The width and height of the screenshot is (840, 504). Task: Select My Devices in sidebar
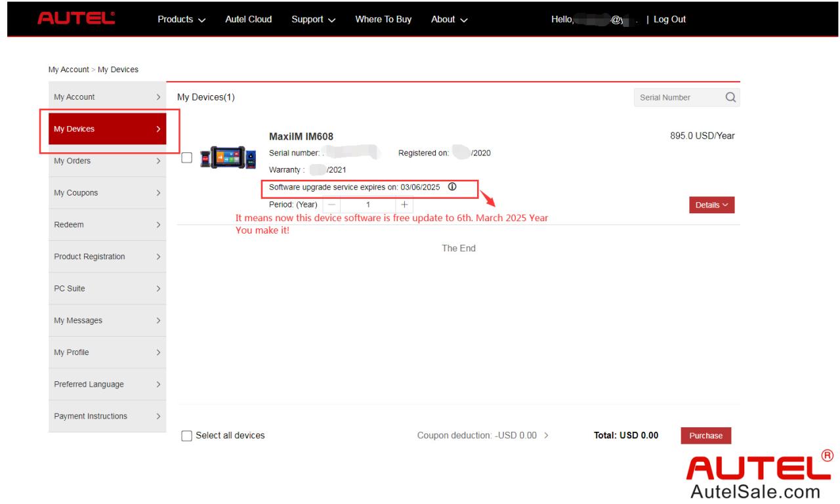108,129
